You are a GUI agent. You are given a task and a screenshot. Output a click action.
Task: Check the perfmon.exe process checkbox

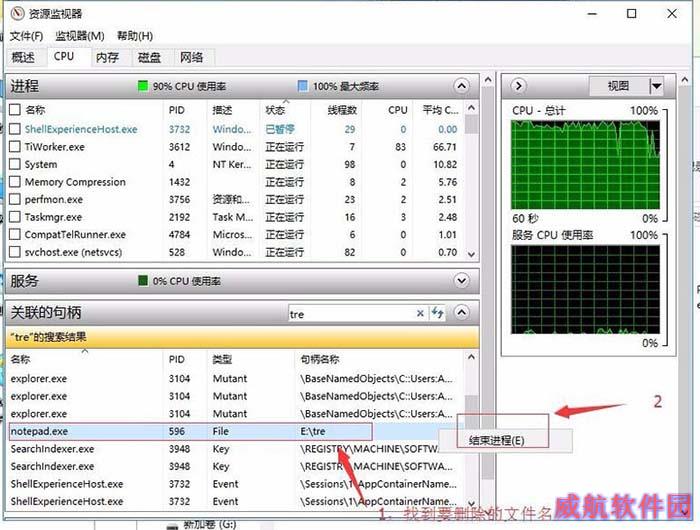pyautogui.click(x=15, y=199)
